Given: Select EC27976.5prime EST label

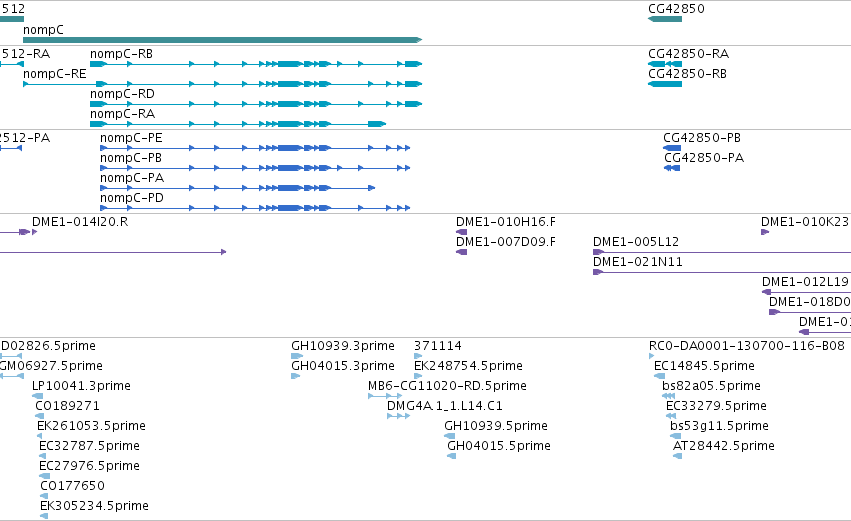Looking at the screenshot, I should [90, 466].
